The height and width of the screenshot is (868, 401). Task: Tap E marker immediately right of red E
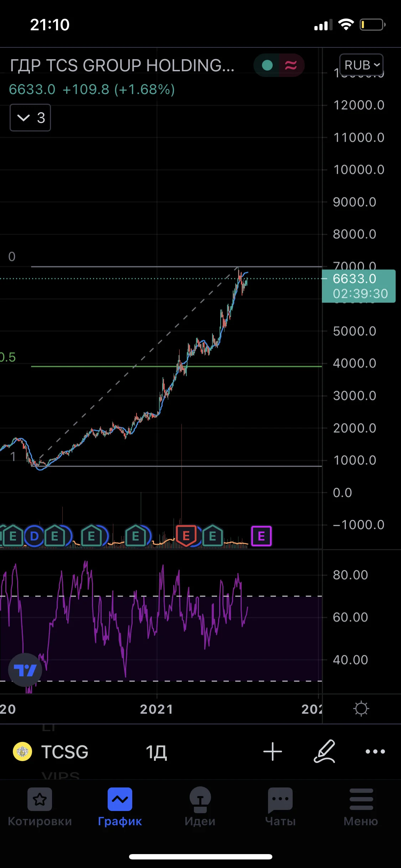click(x=212, y=536)
